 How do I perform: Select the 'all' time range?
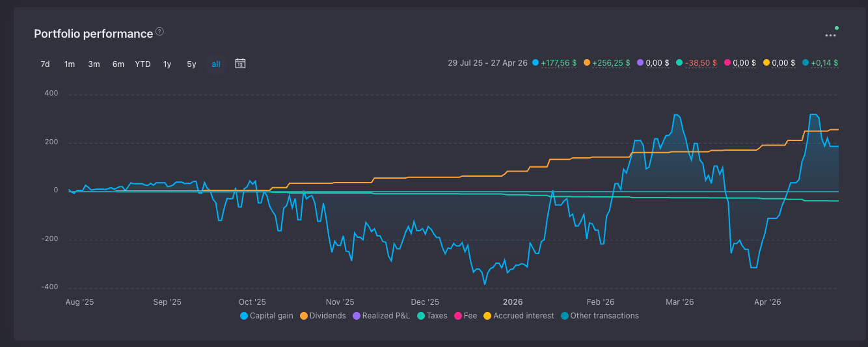(x=216, y=64)
